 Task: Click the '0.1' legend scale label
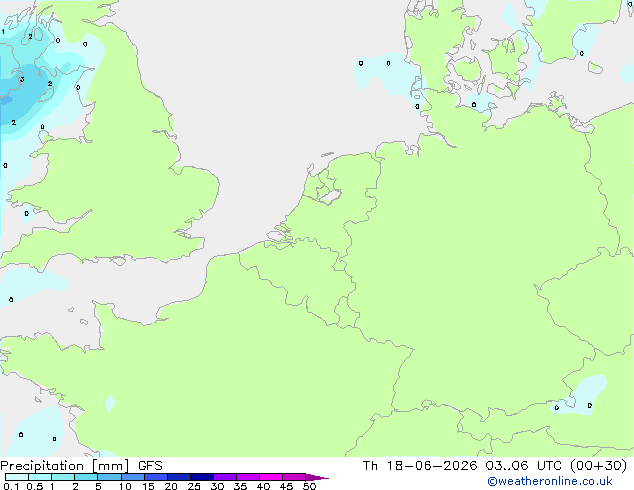pos(11,486)
